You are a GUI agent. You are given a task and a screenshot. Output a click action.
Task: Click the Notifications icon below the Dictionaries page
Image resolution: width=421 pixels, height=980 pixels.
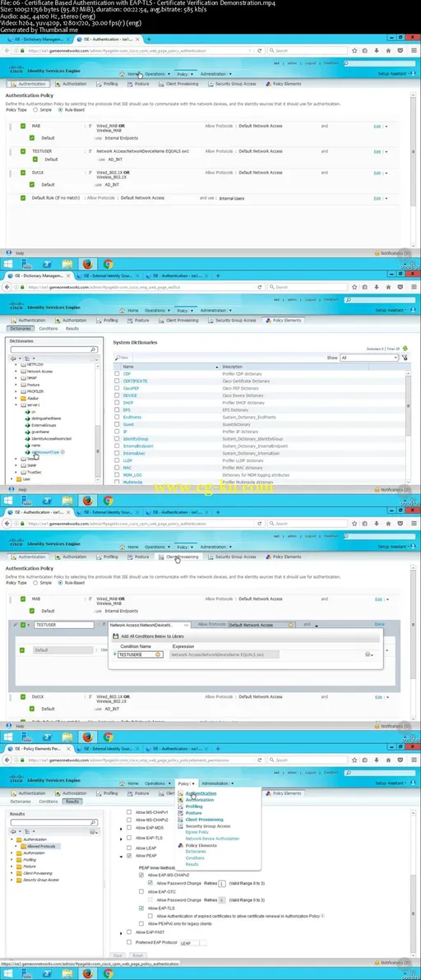pyautogui.click(x=377, y=490)
